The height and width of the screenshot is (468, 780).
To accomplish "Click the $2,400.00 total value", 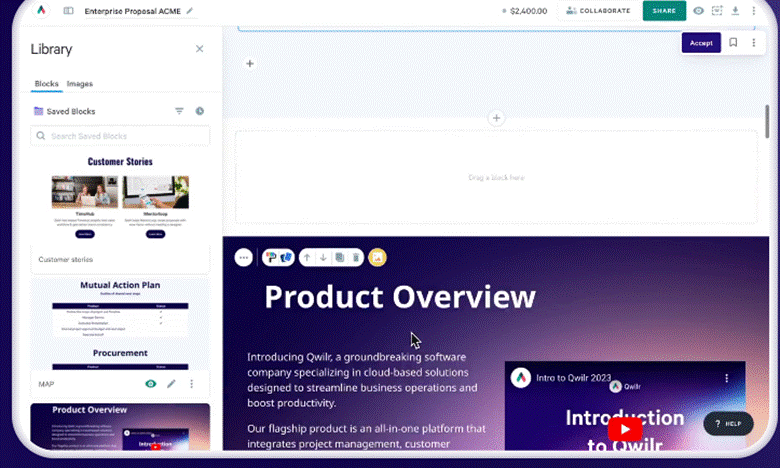I will [528, 11].
